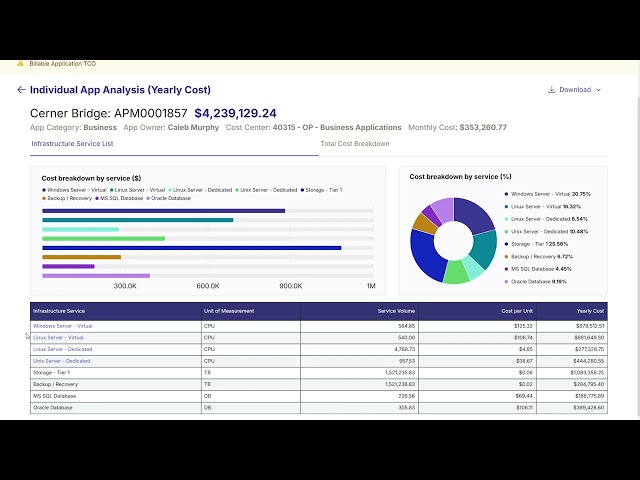
Task: Toggle Linux Server - Virtual in bar chart legend
Action: click(138, 190)
